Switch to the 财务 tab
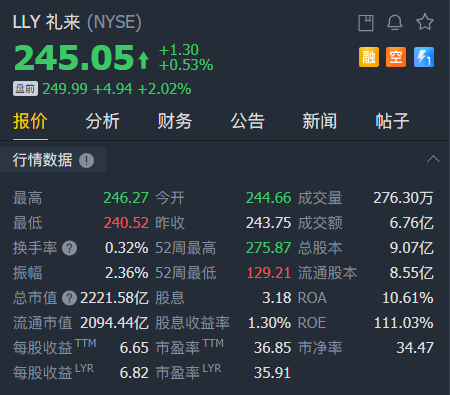 click(175, 121)
